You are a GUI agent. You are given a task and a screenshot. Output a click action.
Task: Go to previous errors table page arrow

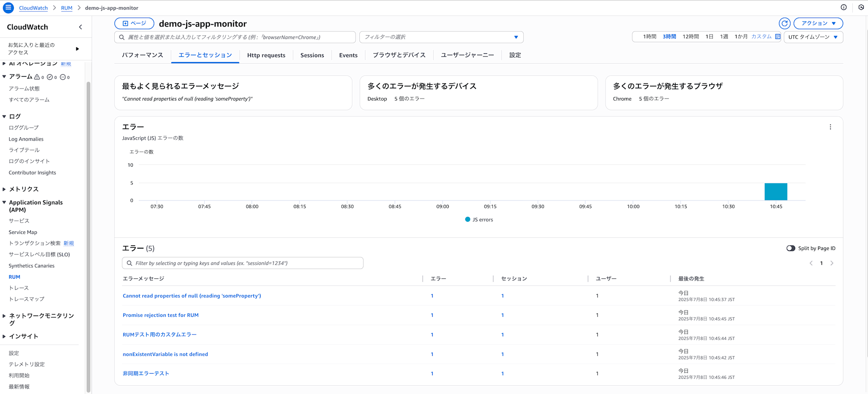(811, 263)
